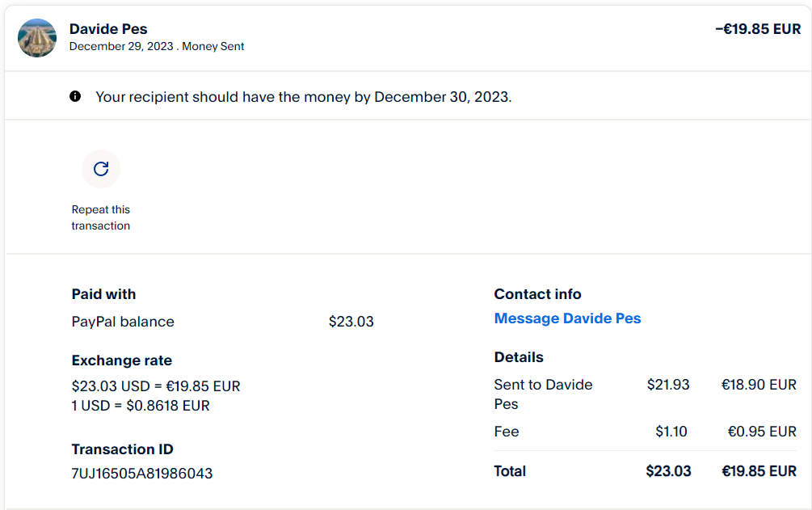
Task: Click the Paid with heading
Action: click(103, 294)
